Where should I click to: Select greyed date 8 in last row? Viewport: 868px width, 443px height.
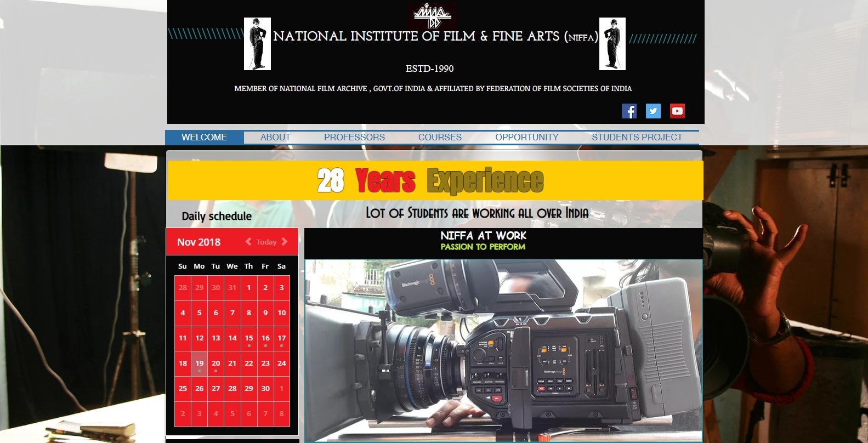[x=282, y=414]
